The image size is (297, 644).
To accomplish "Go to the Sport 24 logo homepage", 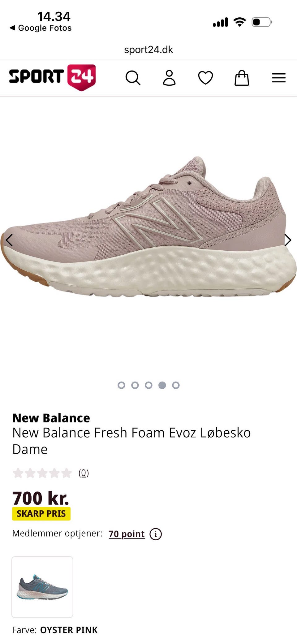I will coord(52,77).
